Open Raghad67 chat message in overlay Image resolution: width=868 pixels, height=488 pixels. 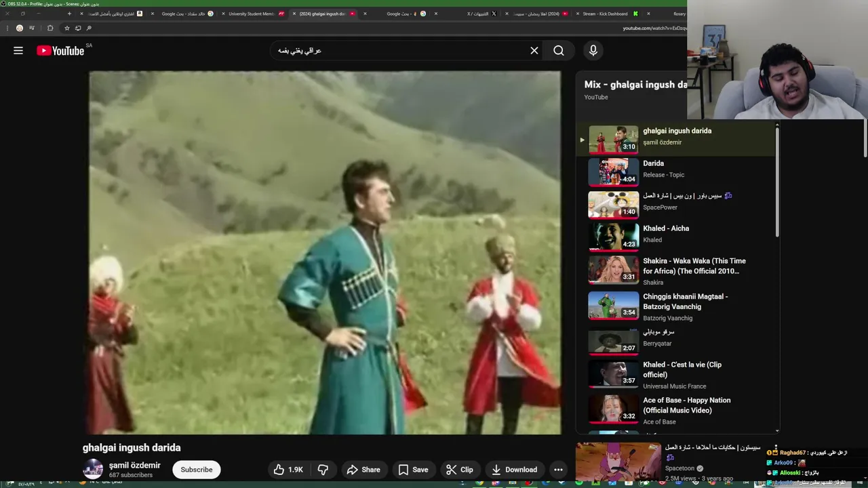(807, 452)
